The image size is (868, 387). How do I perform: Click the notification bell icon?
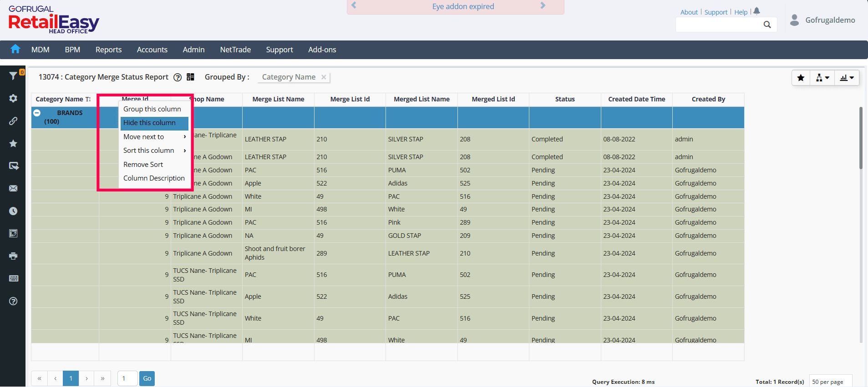(x=756, y=11)
